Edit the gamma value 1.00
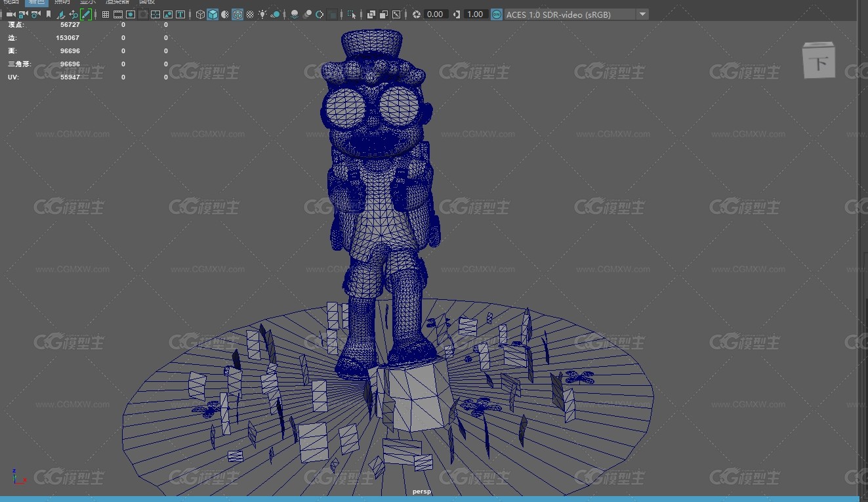The image size is (868, 502). [475, 14]
